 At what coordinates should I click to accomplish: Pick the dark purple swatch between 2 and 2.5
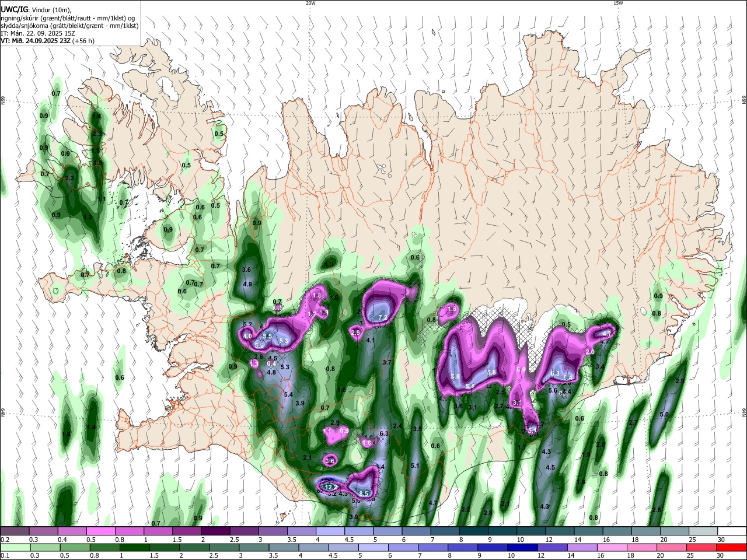pyautogui.click(x=215, y=531)
